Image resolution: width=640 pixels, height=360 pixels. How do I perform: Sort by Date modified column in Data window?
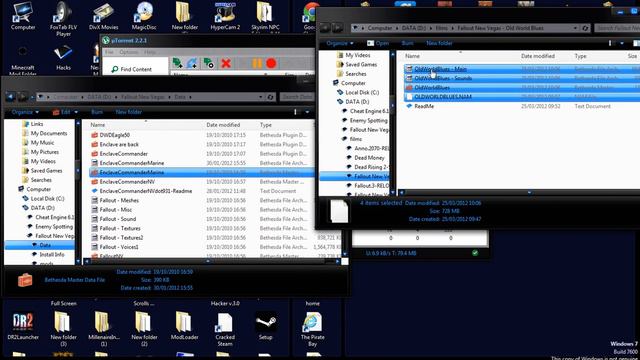pos(223,125)
